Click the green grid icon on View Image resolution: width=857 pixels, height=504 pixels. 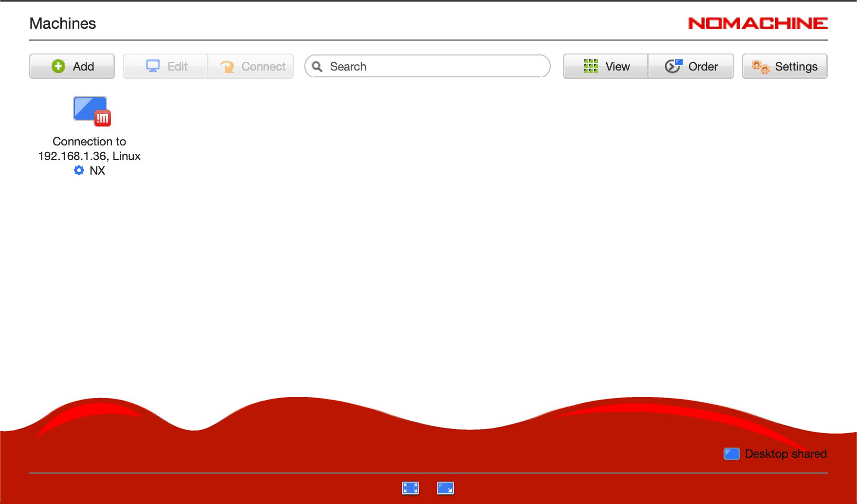591,66
